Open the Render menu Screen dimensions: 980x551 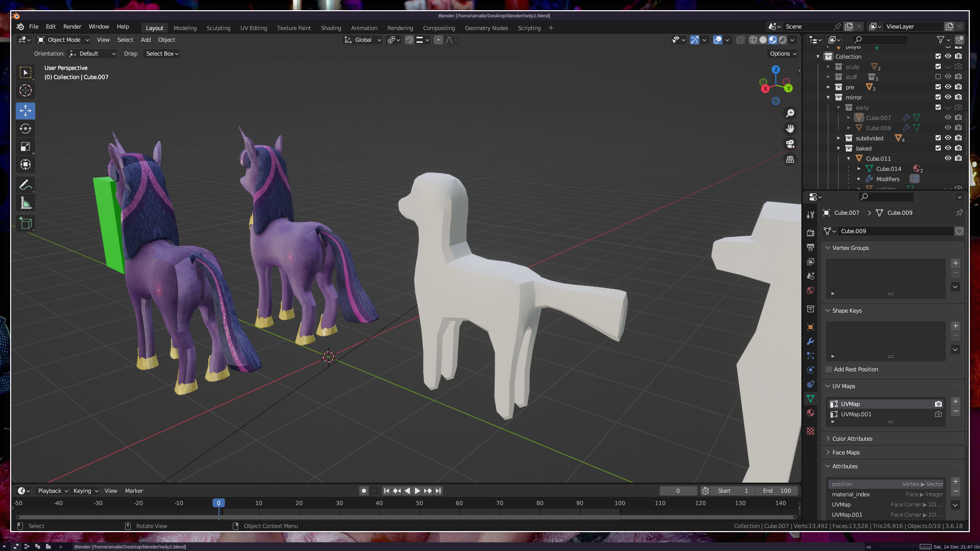pyautogui.click(x=72, y=27)
